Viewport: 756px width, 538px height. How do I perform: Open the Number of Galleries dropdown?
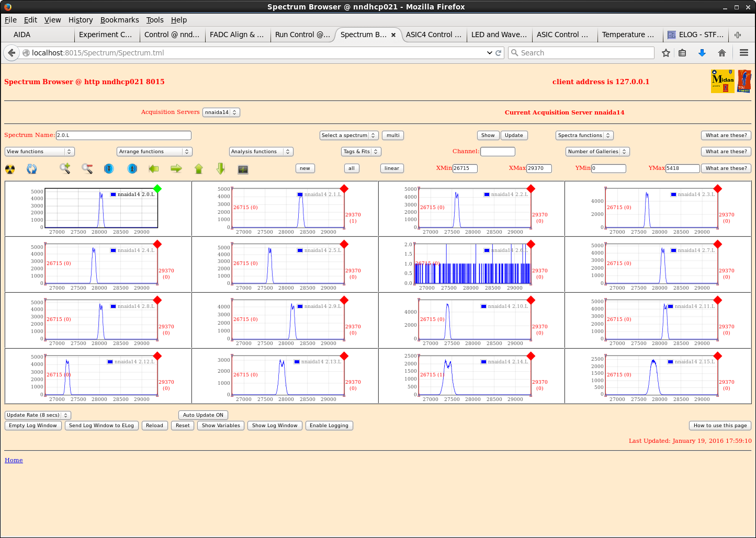597,152
